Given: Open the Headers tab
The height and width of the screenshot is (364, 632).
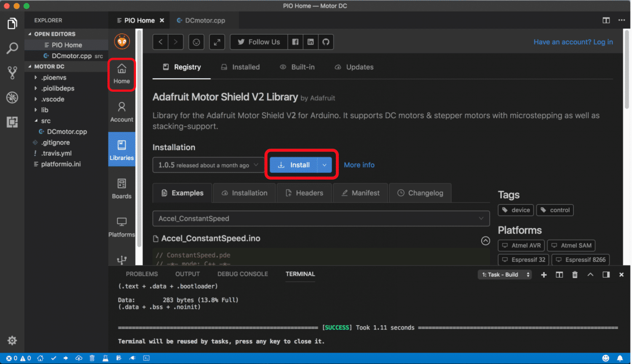Looking at the screenshot, I should pyautogui.click(x=304, y=193).
